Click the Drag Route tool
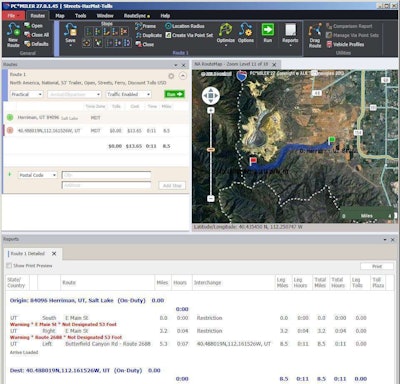This screenshot has width=400, height=384. click(x=315, y=35)
